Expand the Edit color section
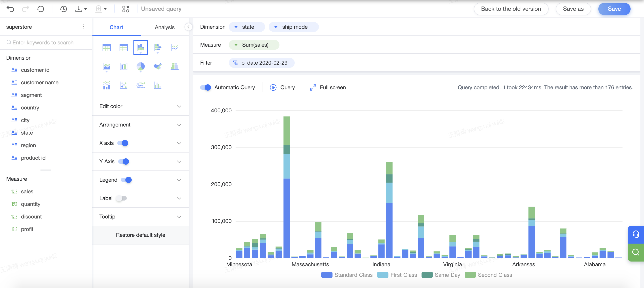 tap(140, 106)
